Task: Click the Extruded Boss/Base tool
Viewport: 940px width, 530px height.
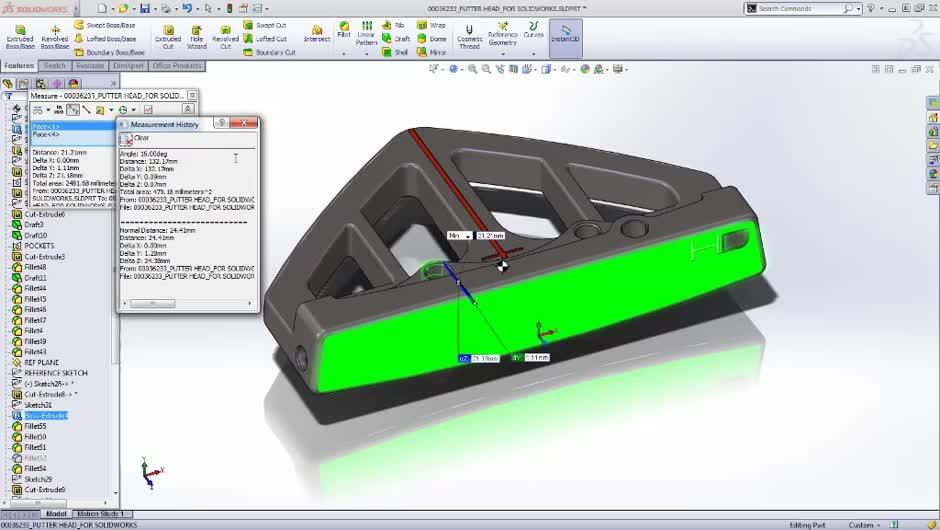Action: pos(19,37)
